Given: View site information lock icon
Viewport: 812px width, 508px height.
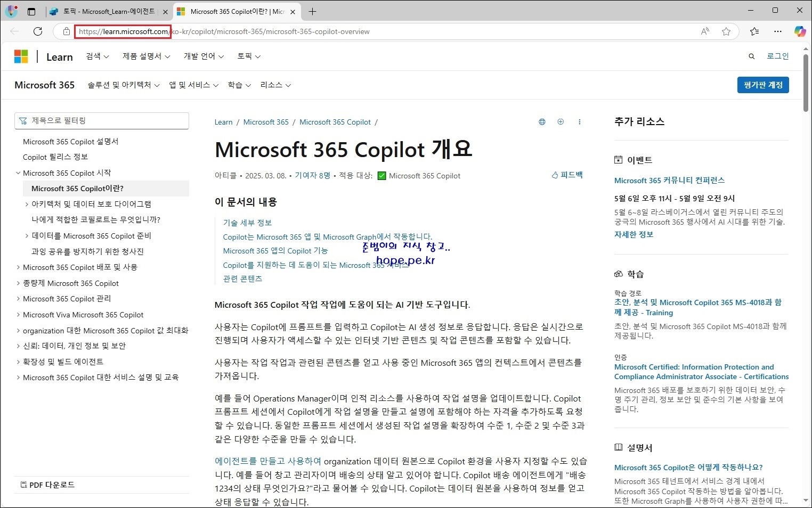Looking at the screenshot, I should [67, 31].
